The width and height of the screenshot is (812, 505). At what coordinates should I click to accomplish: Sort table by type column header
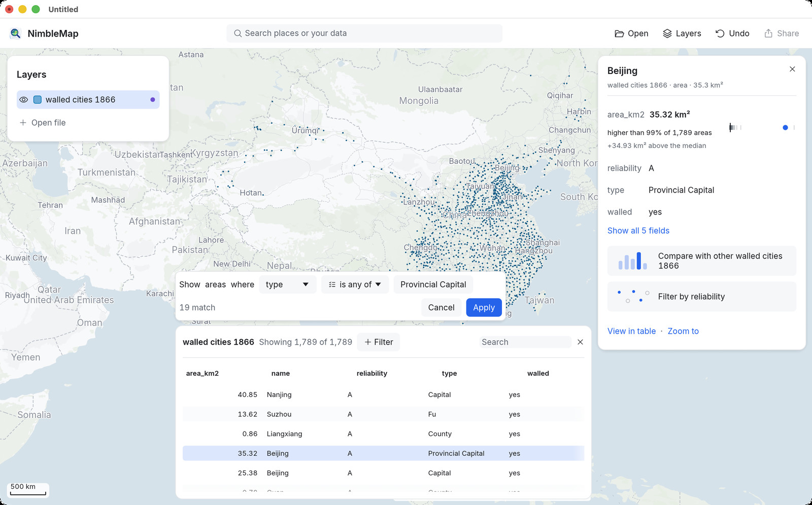coord(450,374)
